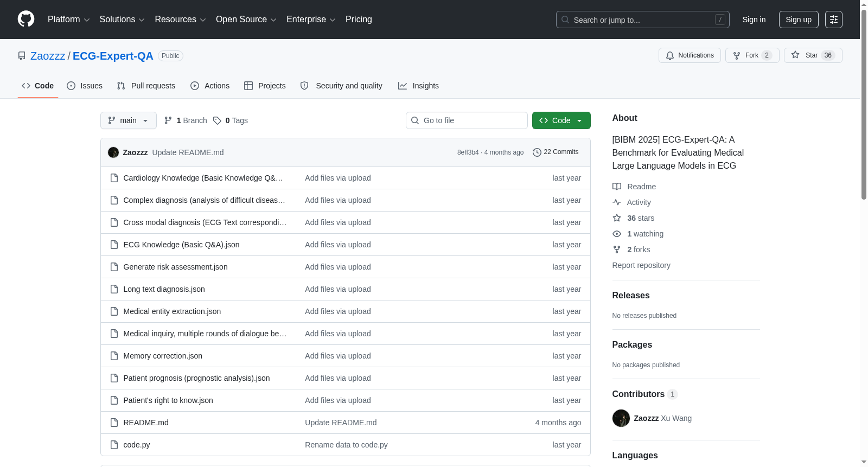Open the Packages section heading

coord(632,345)
